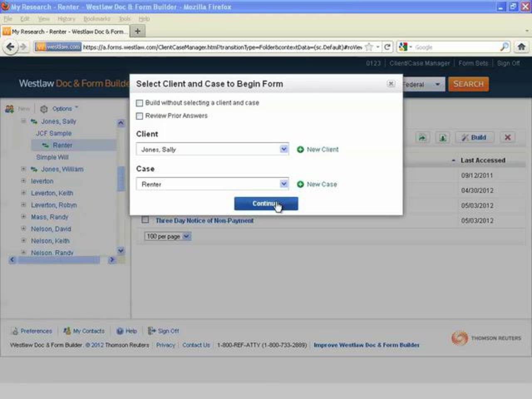Image resolution: width=532 pixels, height=399 pixels.
Task: Reload the page with the refresh icon
Action: coord(387,47)
